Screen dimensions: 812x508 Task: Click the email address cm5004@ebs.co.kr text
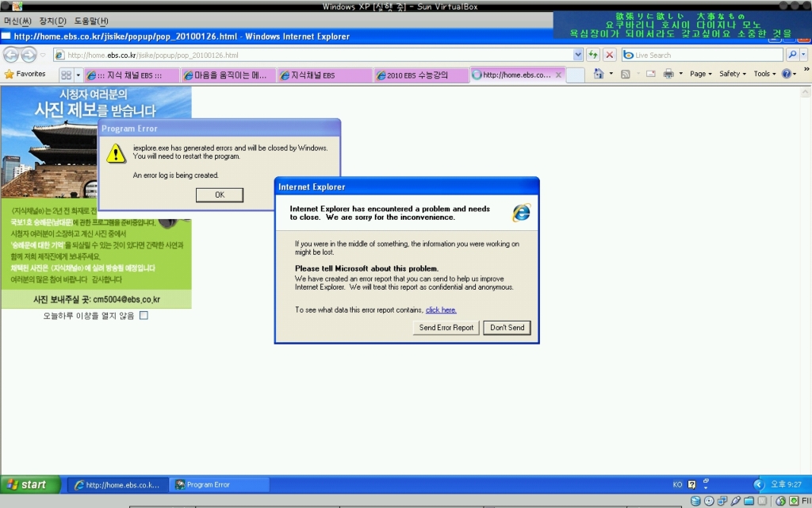point(126,299)
